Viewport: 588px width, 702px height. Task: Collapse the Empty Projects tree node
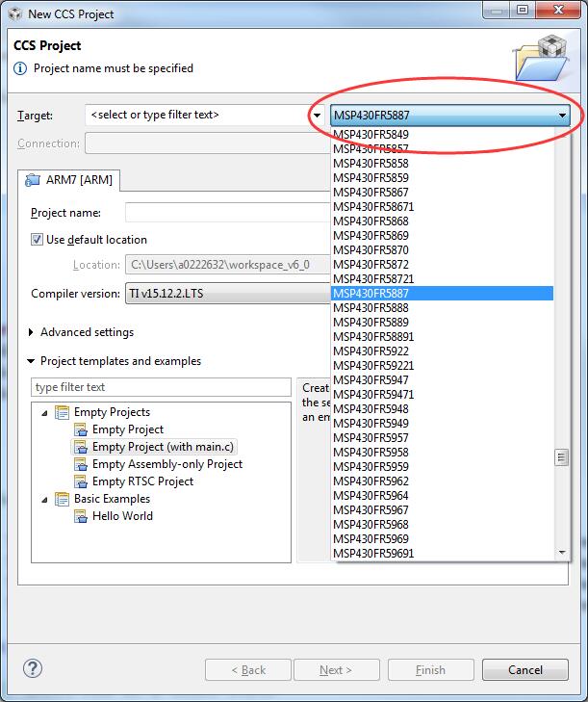coord(44,413)
